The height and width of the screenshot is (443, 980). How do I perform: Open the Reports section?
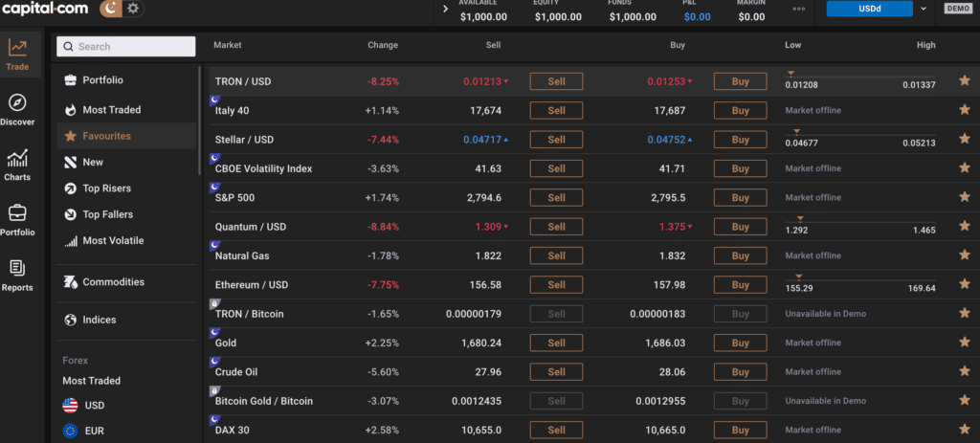pyautogui.click(x=17, y=276)
